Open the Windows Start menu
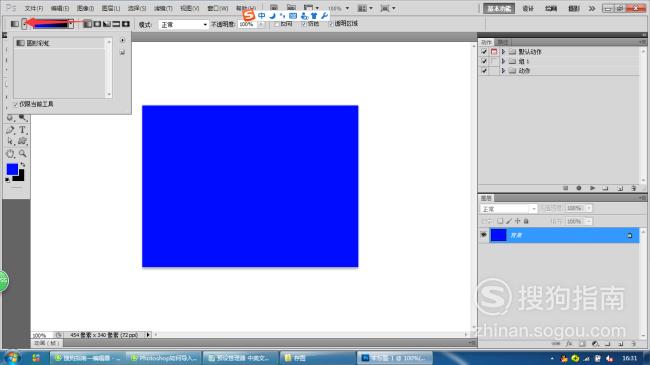Viewport: 650px width, 365px height. click(12, 358)
